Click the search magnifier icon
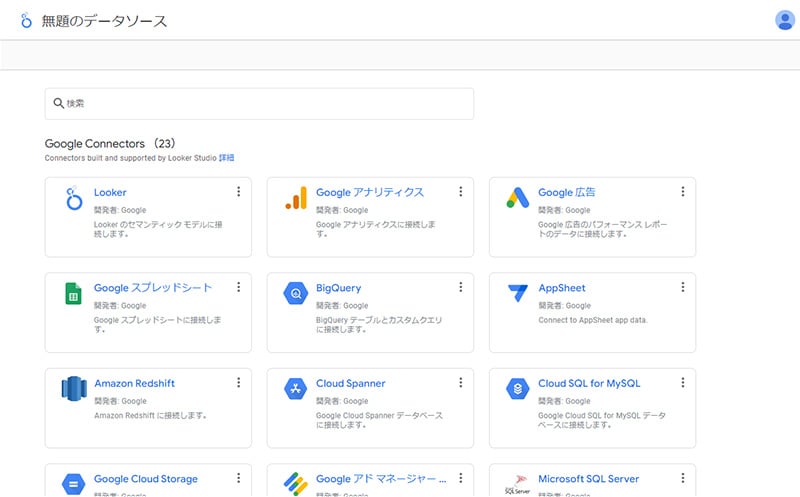 (59, 103)
